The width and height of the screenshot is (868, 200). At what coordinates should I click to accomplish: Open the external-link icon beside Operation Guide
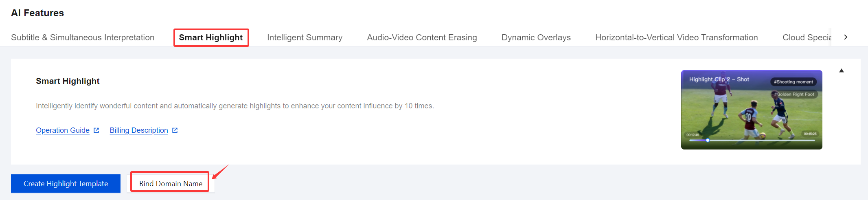click(96, 130)
